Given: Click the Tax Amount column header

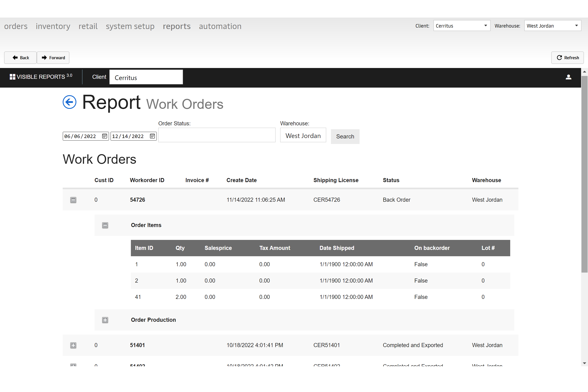Looking at the screenshot, I should click(275, 248).
